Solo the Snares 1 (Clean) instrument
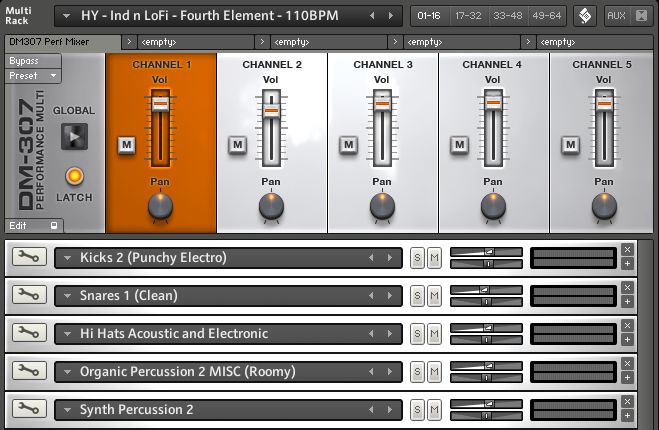Viewport: 659px width, 430px height. tap(417, 295)
